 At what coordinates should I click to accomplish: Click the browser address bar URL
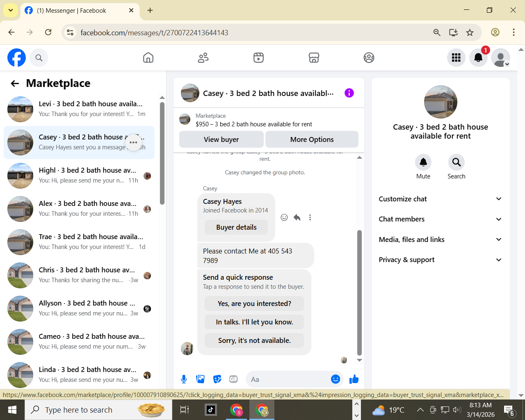coord(154,33)
